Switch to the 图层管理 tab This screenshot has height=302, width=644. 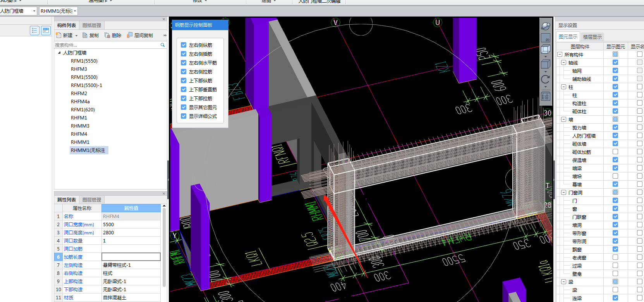coord(92,200)
